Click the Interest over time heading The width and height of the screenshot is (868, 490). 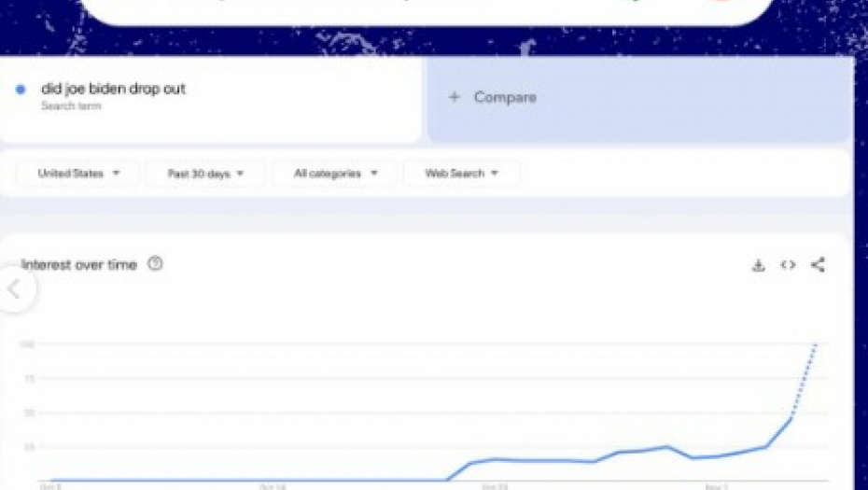[79, 265]
